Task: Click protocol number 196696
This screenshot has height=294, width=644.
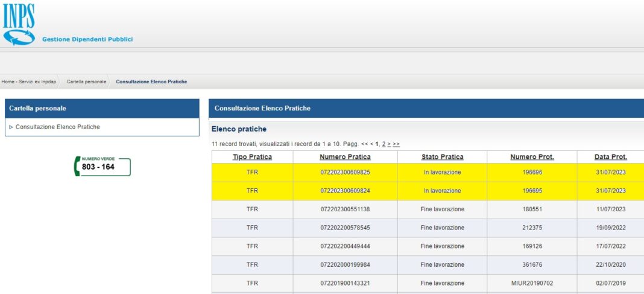Action: click(x=532, y=172)
